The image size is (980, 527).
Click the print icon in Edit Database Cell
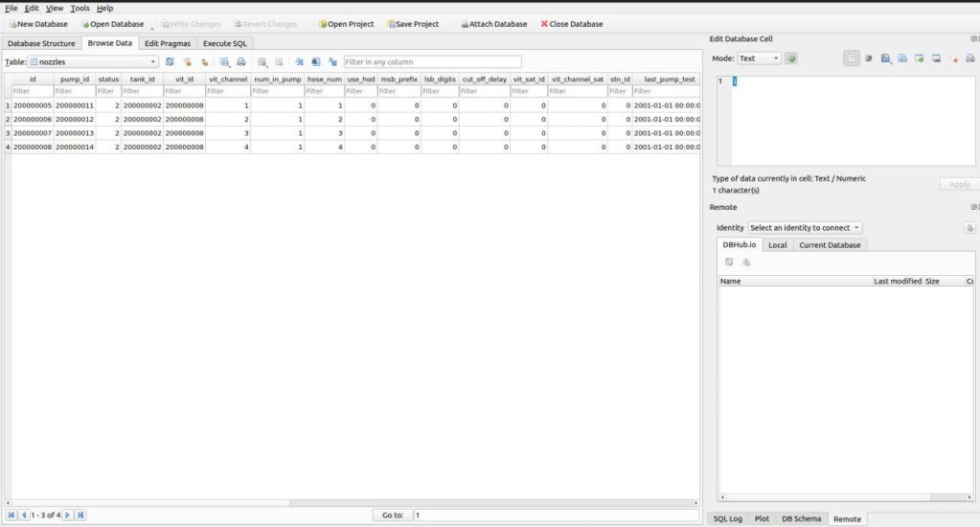click(x=969, y=58)
